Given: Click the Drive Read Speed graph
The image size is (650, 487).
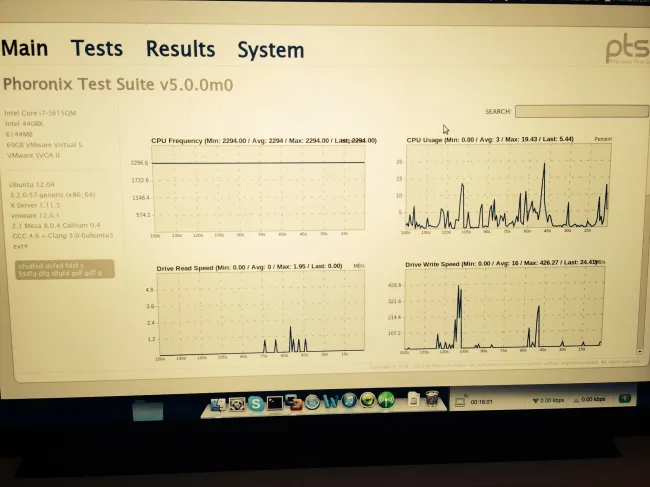Looking at the screenshot, I should 261,312.
